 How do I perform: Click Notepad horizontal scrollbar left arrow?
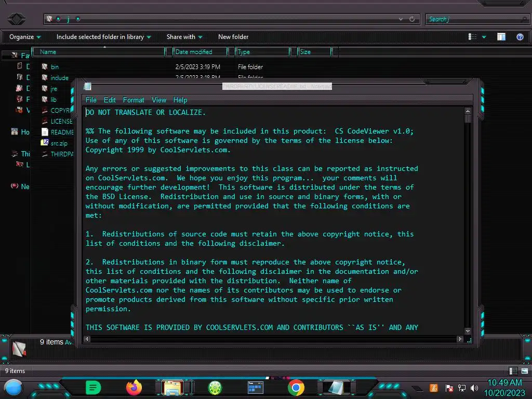coord(87,339)
